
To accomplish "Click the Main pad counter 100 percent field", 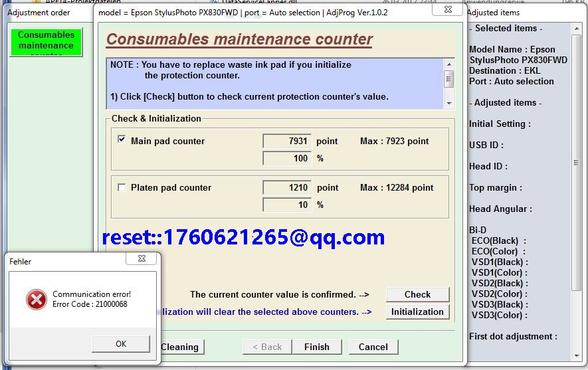I will 287,158.
